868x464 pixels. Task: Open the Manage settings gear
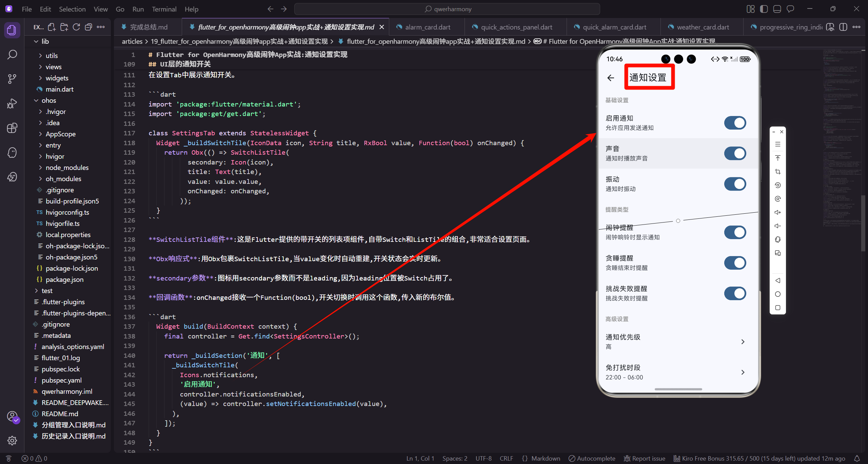(12, 441)
